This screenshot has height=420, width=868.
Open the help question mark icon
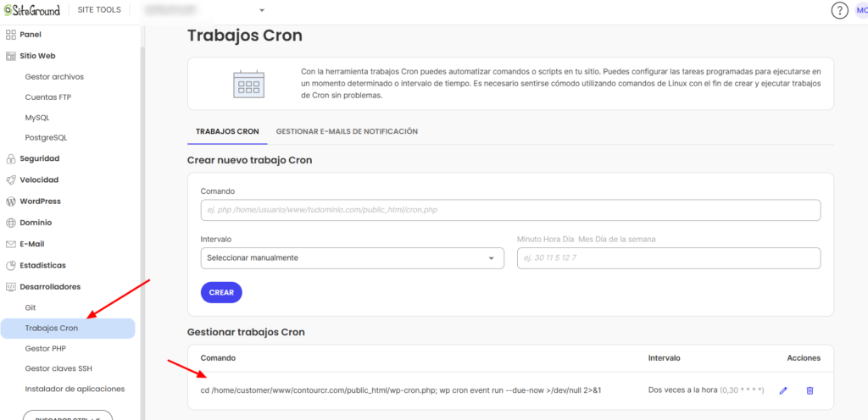pos(839,10)
